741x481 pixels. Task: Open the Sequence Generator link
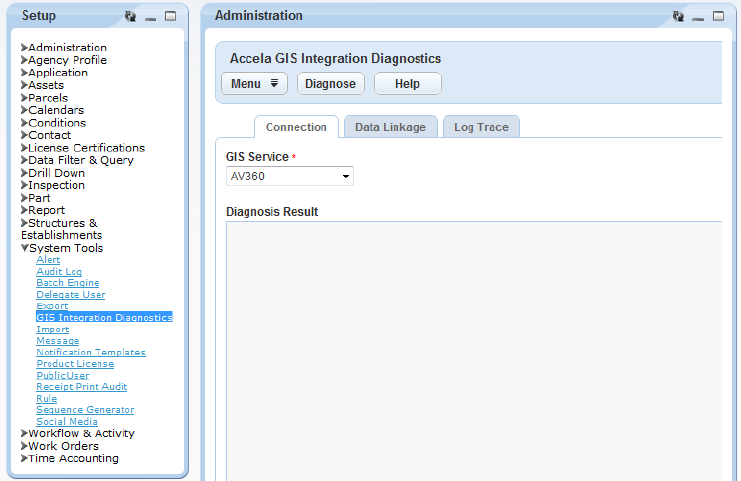pyautogui.click(x=85, y=410)
